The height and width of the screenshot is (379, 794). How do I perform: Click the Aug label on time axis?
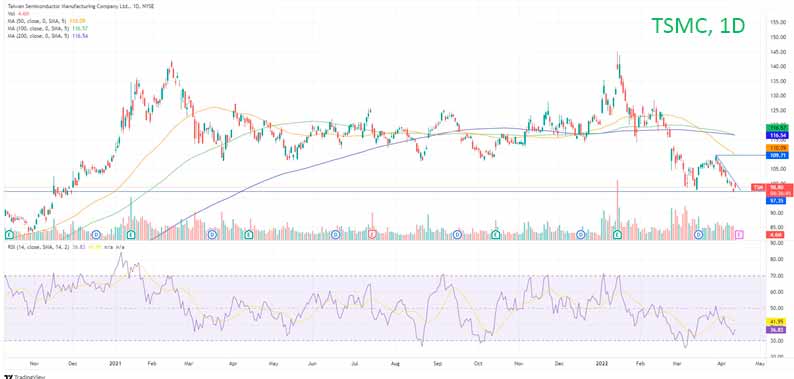click(396, 363)
